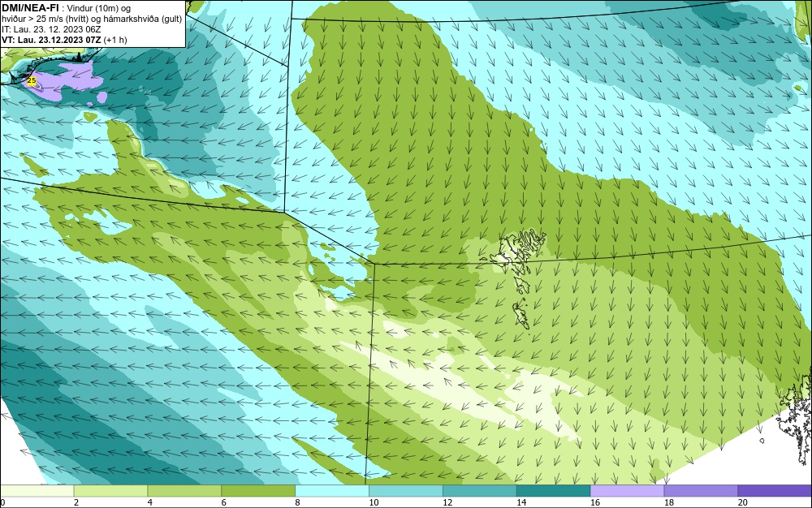Click the 'VT: Lau. 23.12.2023 07Z' valid time

[x=51, y=40]
